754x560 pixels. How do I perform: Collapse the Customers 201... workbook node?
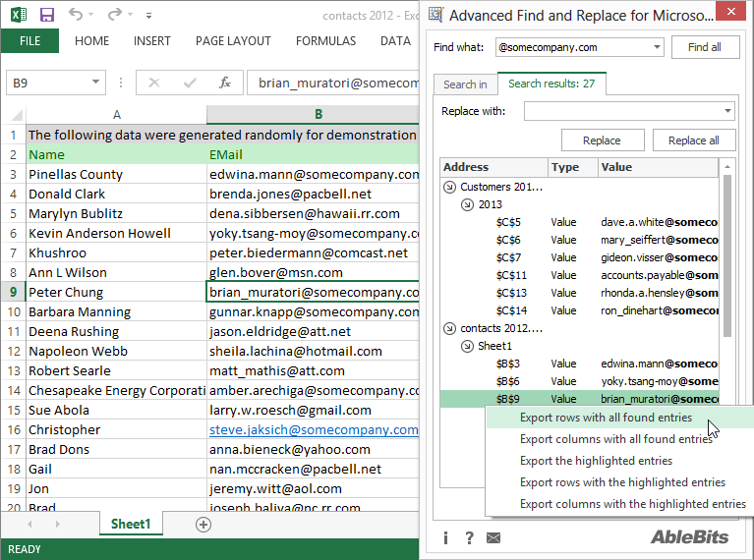[449, 187]
